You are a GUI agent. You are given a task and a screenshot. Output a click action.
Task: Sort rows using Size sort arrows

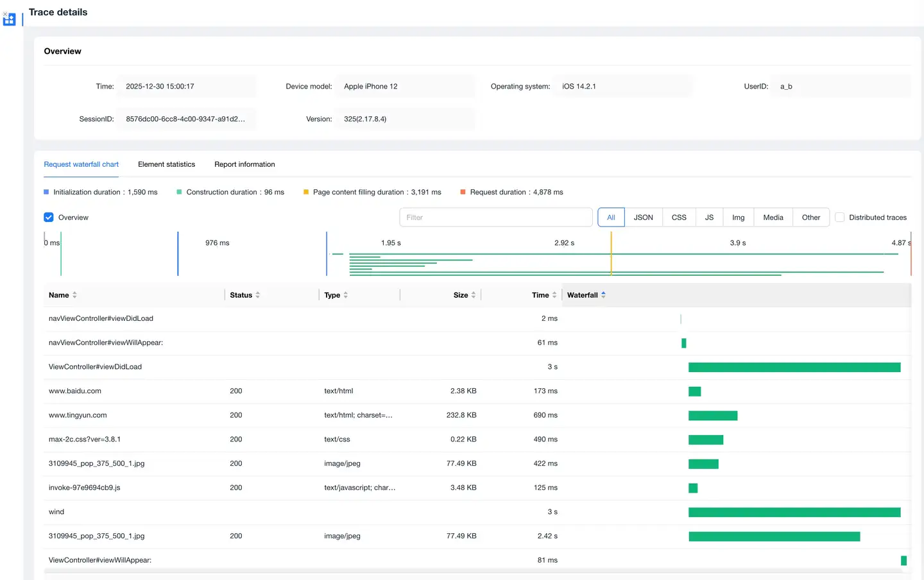(x=474, y=295)
